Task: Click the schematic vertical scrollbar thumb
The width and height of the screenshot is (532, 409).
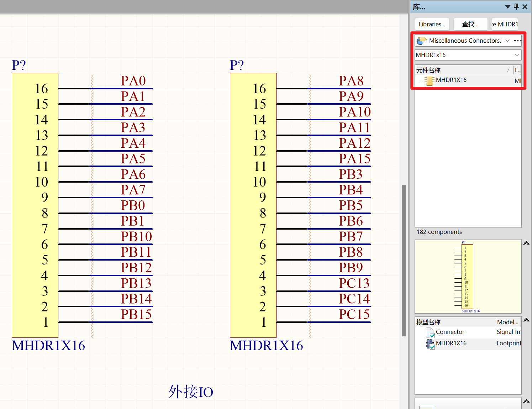Action: (x=404, y=261)
